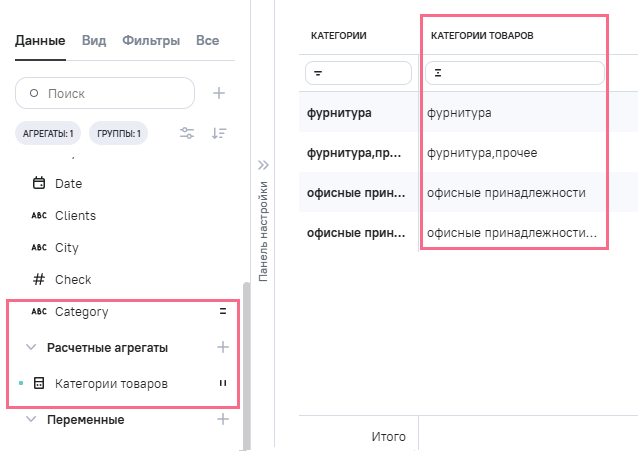Click the sort order icon

(x=219, y=133)
